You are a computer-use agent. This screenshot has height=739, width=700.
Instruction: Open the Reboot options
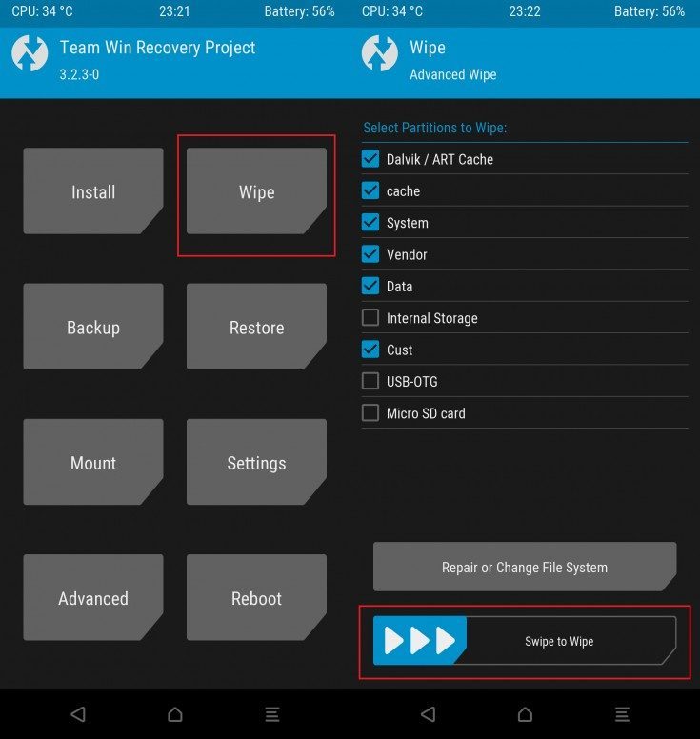pos(256,598)
